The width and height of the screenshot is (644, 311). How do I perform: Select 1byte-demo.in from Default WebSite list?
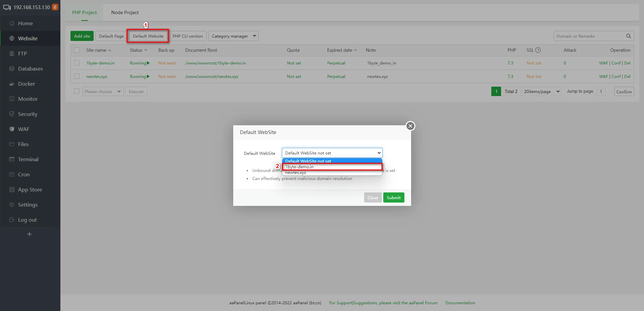point(299,167)
